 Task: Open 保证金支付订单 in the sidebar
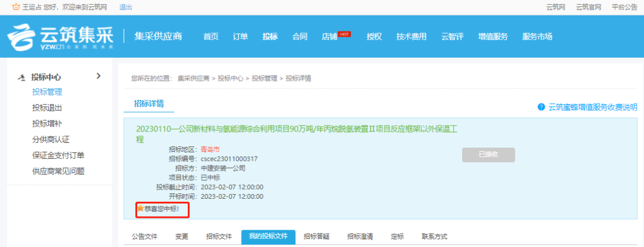pyautogui.click(x=58, y=155)
